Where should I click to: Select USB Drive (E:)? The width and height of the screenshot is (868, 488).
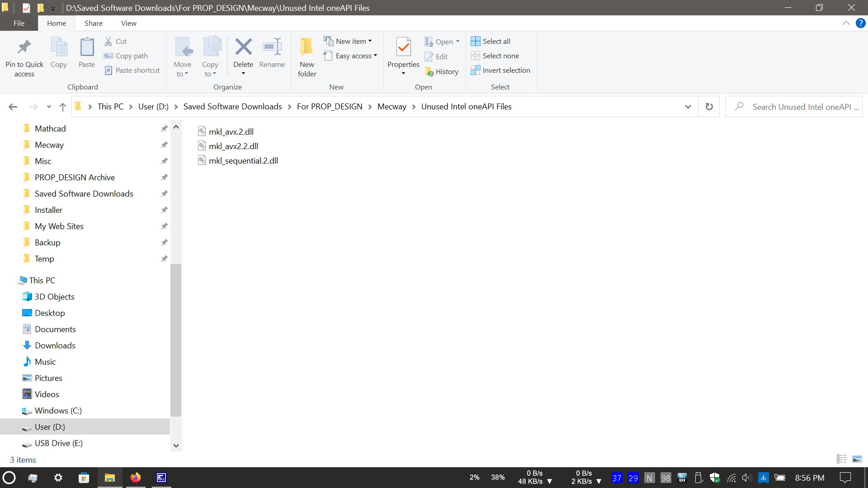[59, 443]
